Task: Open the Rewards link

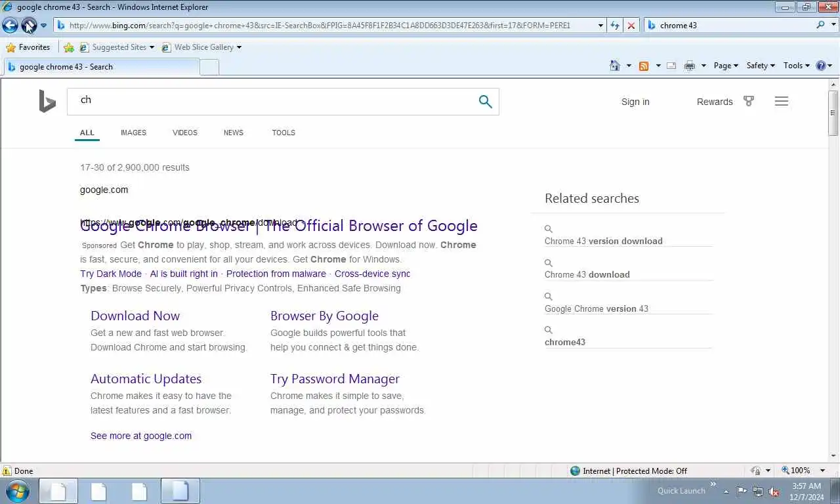Action: pos(715,102)
